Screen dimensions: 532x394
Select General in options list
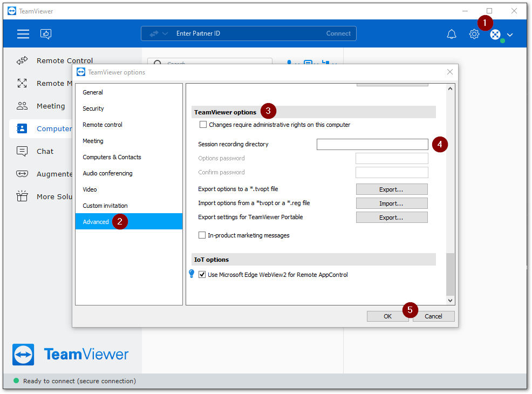tap(129, 92)
